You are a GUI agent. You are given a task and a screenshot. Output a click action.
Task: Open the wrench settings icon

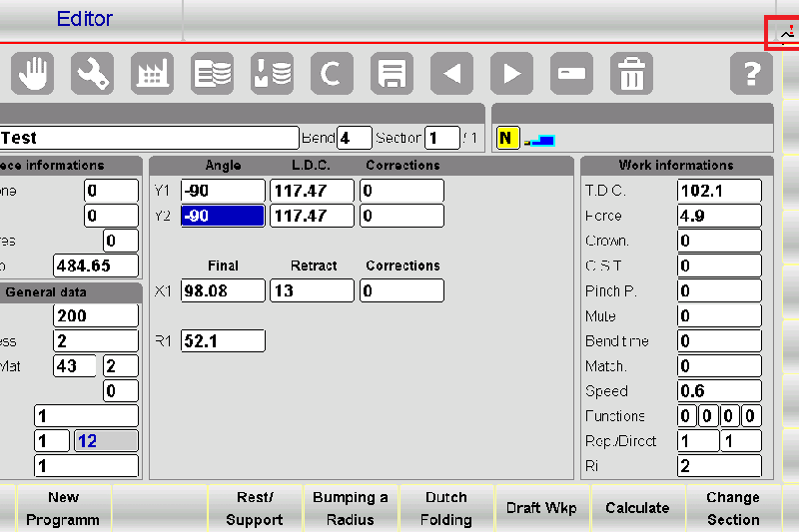tap(92, 74)
